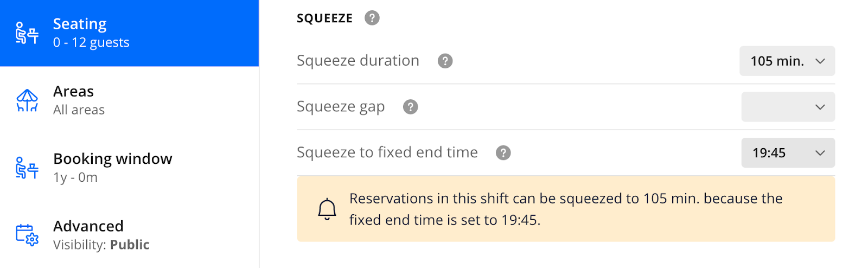Click the squeezed reservations notice text
The height and width of the screenshot is (268, 868).
point(566,209)
